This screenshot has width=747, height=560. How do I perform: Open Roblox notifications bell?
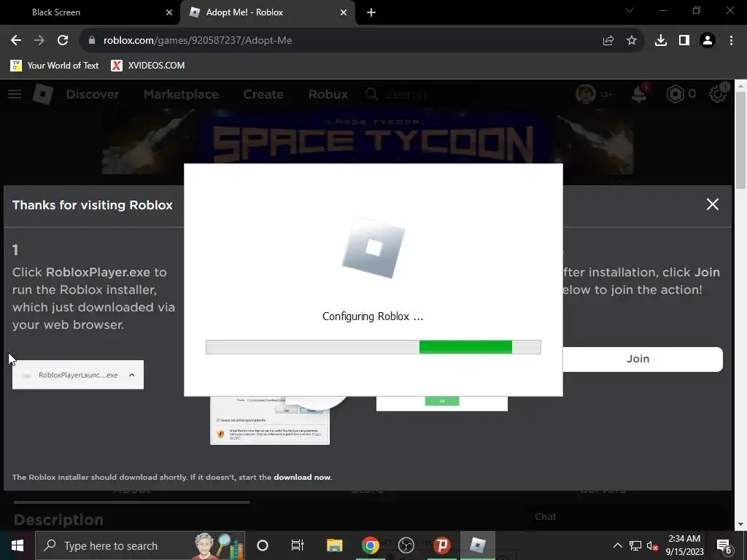point(639,94)
